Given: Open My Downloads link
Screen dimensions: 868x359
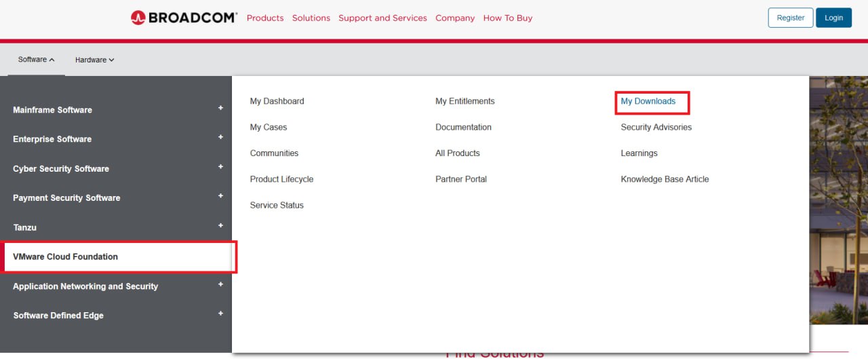Looking at the screenshot, I should tap(648, 101).
